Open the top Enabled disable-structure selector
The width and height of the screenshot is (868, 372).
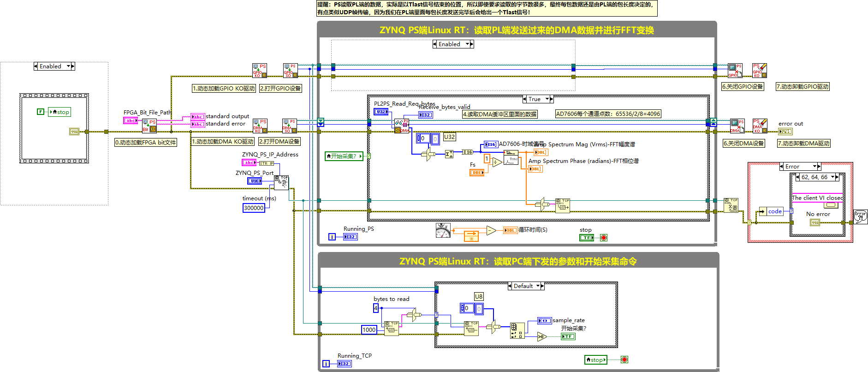453,44
